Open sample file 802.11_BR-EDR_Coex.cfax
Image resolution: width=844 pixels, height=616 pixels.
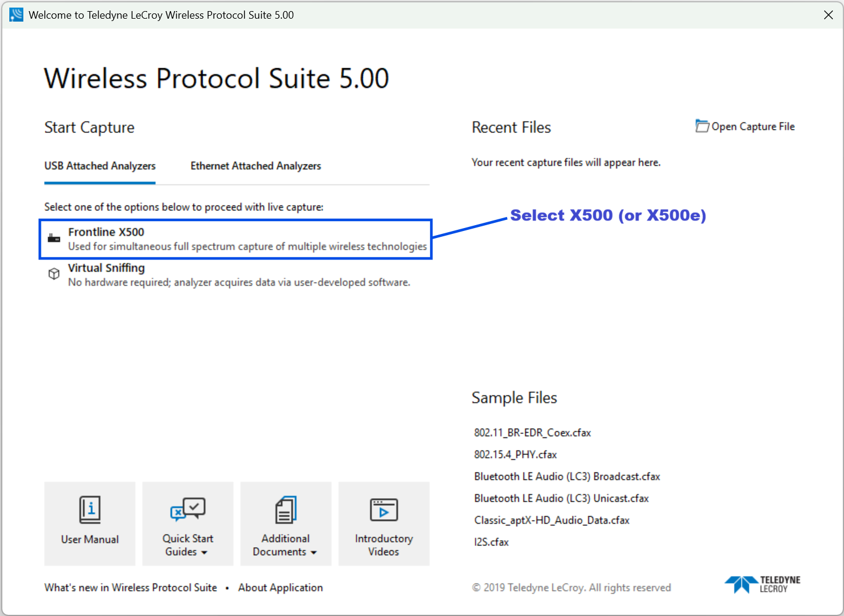(x=532, y=433)
